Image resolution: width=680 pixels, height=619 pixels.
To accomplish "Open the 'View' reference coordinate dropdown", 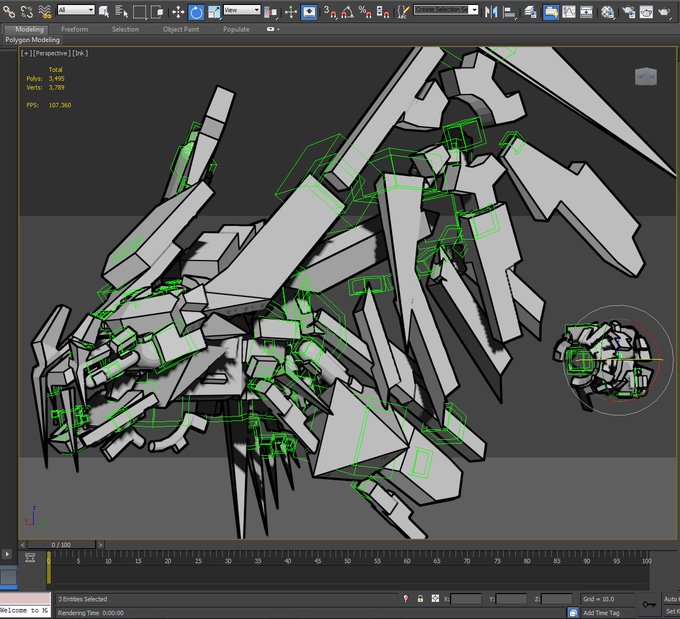I will coord(241,10).
